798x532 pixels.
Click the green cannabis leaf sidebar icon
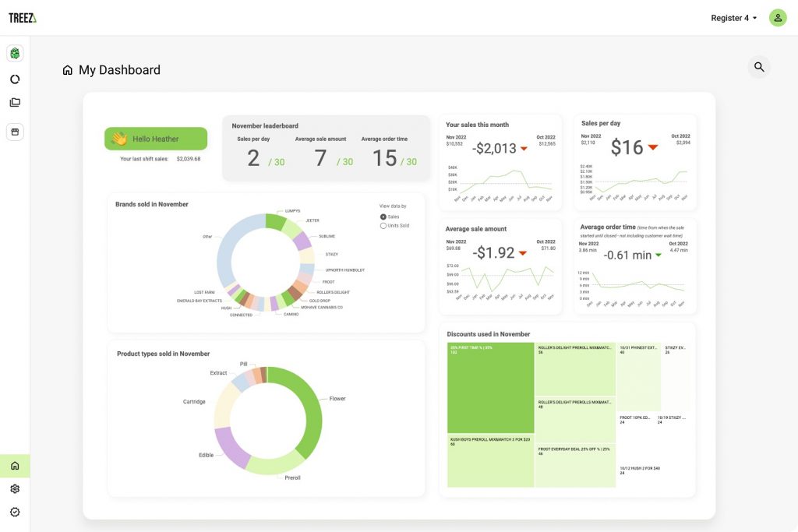[x=15, y=54]
